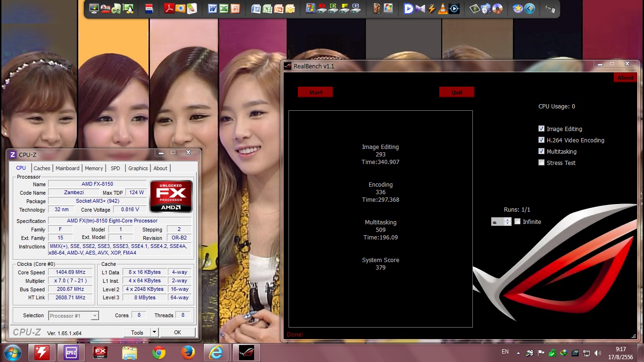644x362 pixels.
Task: Click the Image Editing Time:340.907 result
Action: [380, 162]
